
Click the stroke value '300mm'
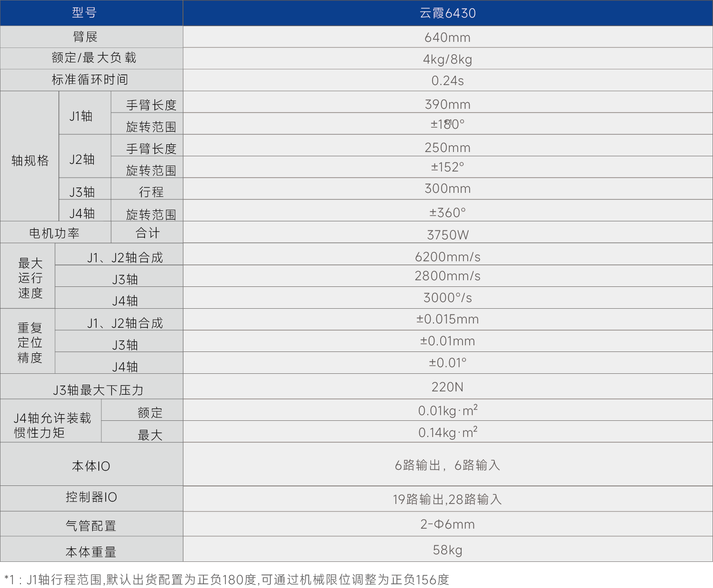coord(447,189)
